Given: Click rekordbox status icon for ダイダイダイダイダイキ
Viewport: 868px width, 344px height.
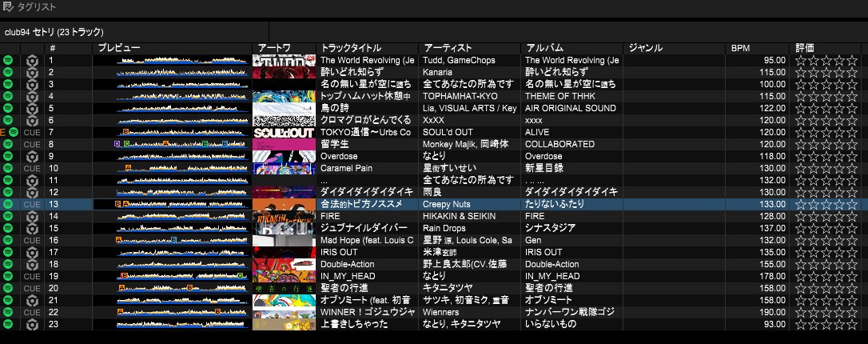Looking at the screenshot, I should (x=32, y=192).
